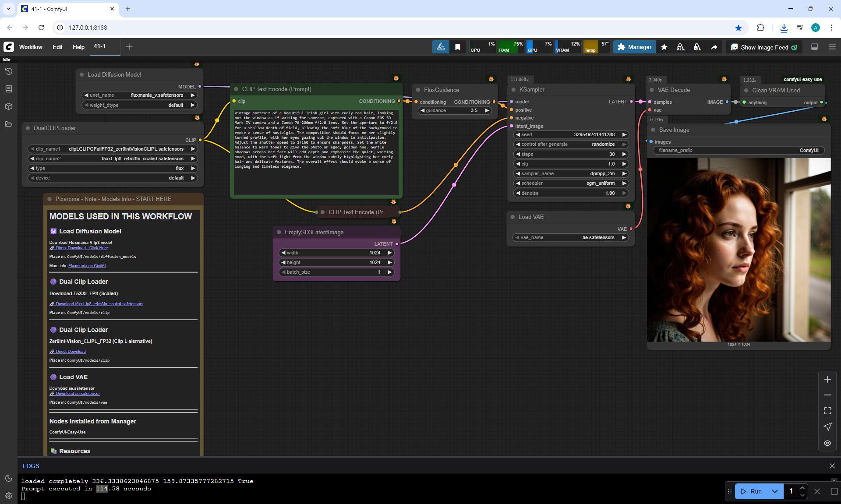Open the settings gear icon
The width and height of the screenshot is (841, 504).
[x=8, y=495]
